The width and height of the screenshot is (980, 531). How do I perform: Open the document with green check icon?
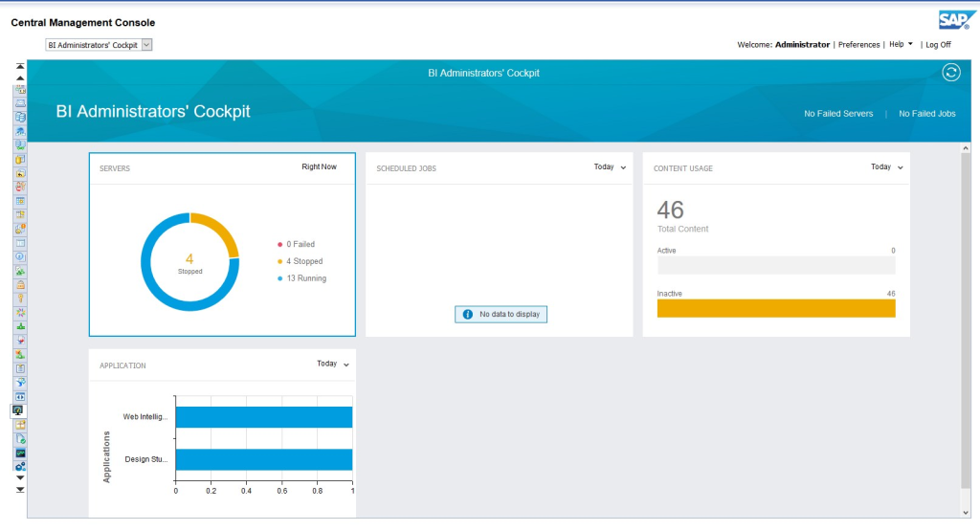click(x=21, y=438)
